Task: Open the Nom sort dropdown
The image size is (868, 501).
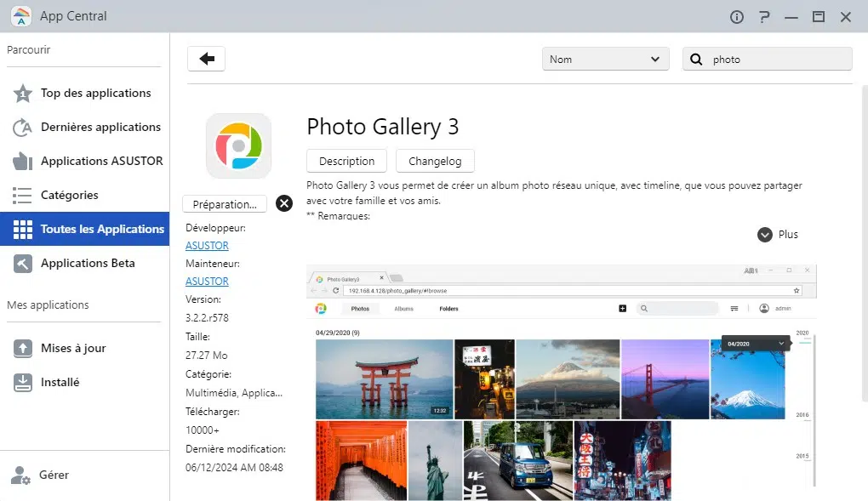Action: (605, 60)
